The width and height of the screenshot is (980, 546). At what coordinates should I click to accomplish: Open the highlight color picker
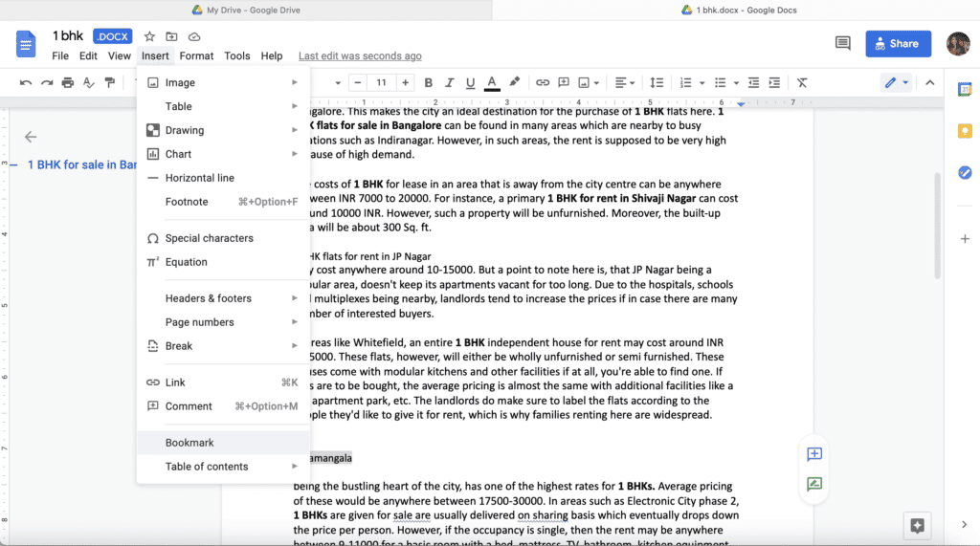[x=514, y=82]
